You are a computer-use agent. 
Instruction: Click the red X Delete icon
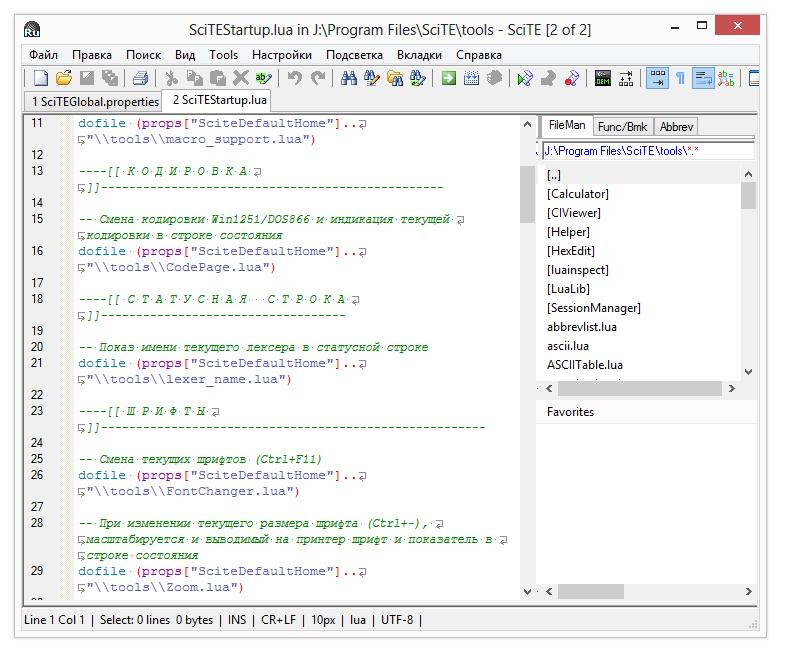click(x=241, y=78)
